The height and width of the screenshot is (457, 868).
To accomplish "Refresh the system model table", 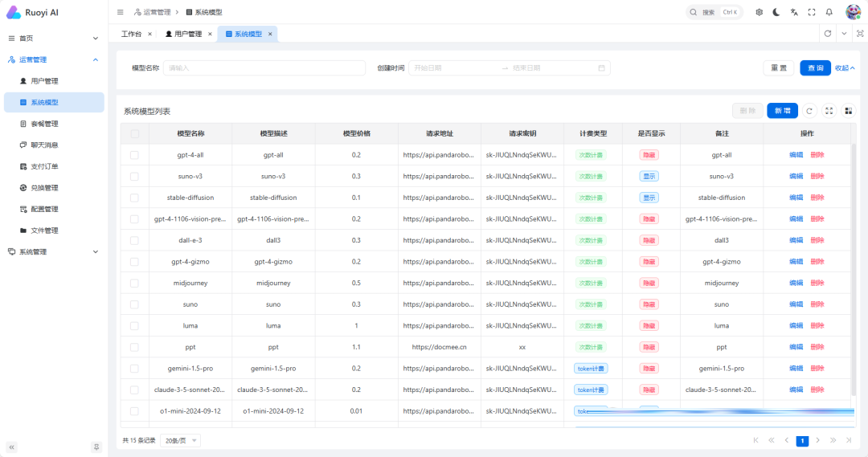I will tap(810, 111).
